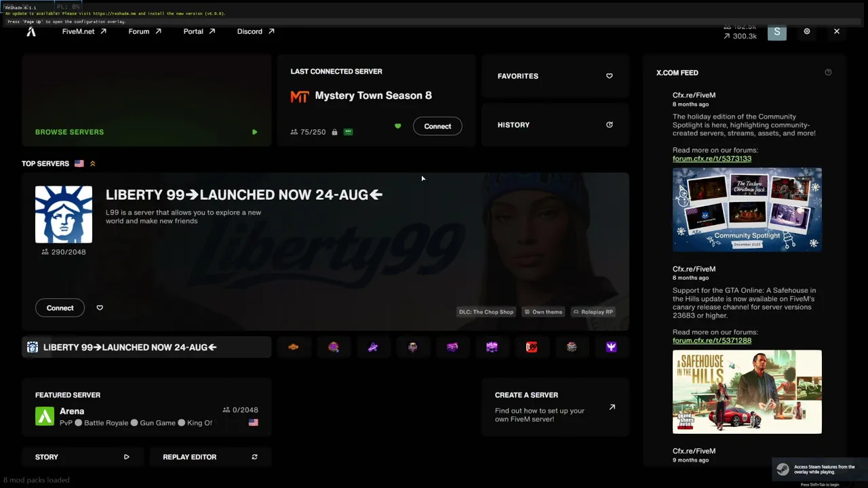This screenshot has width=868, height=488.
Task: Click the Mystery Town MT server logo
Action: click(300, 96)
